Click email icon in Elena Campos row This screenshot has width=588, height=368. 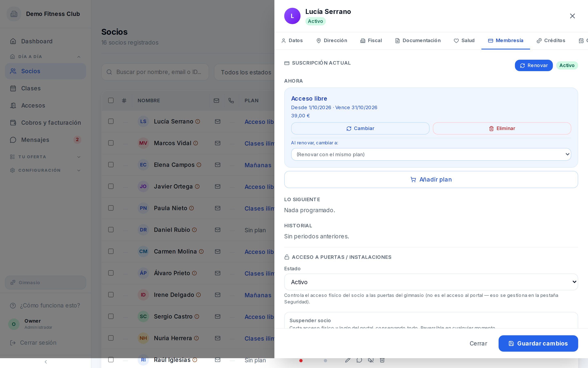[217, 165]
